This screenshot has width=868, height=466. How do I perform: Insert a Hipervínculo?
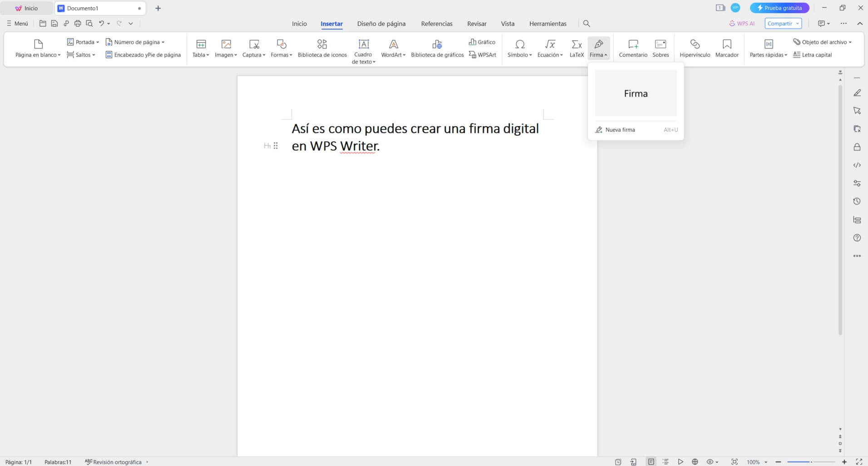695,48
